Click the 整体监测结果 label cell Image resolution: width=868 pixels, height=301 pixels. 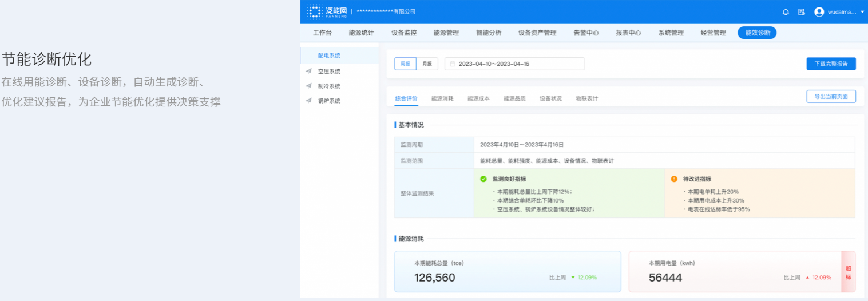point(434,193)
